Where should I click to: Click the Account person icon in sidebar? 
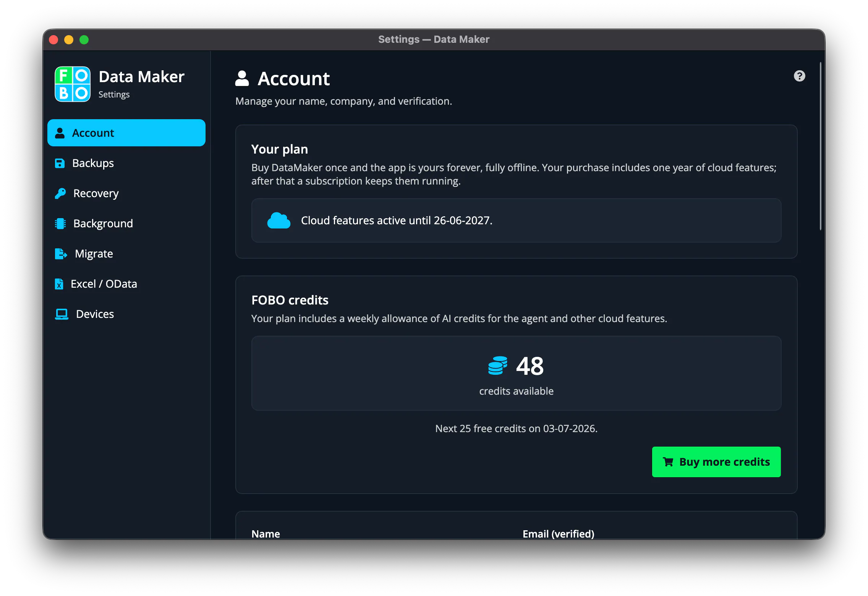[60, 133]
